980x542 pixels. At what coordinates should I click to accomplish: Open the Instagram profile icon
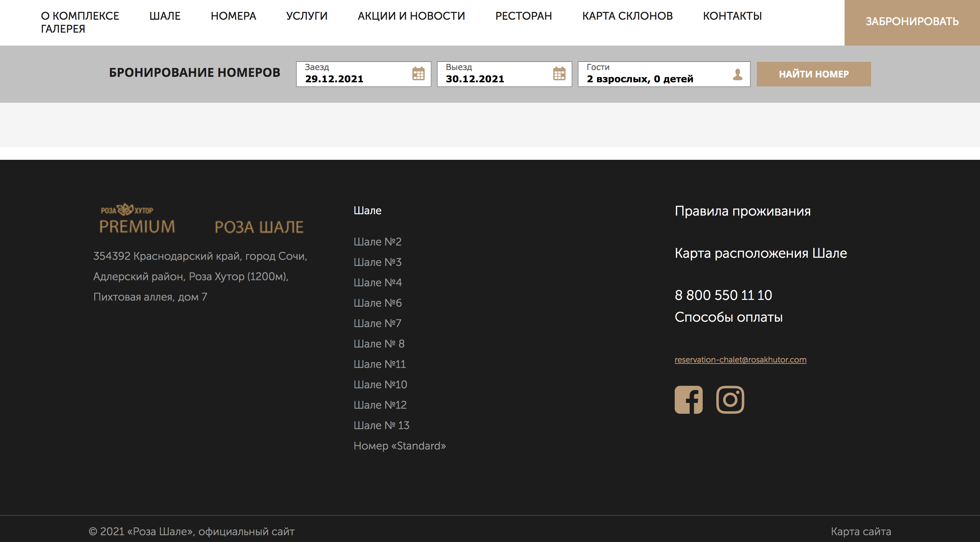click(730, 400)
